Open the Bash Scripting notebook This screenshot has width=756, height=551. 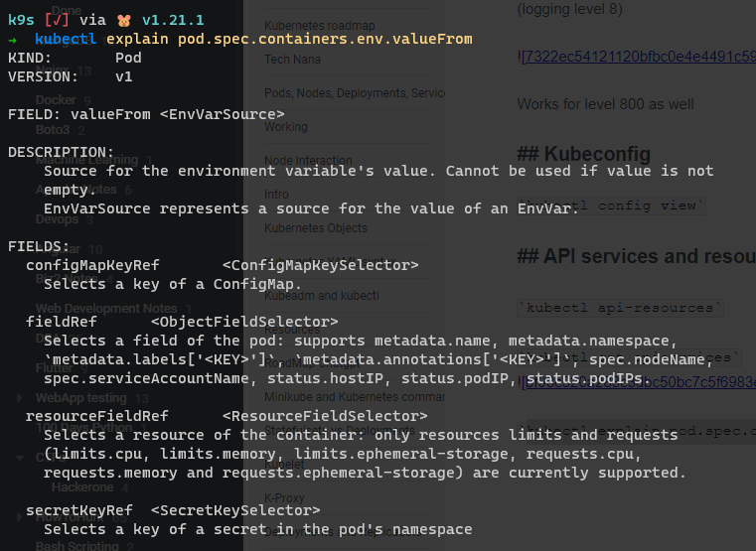[x=77, y=546]
